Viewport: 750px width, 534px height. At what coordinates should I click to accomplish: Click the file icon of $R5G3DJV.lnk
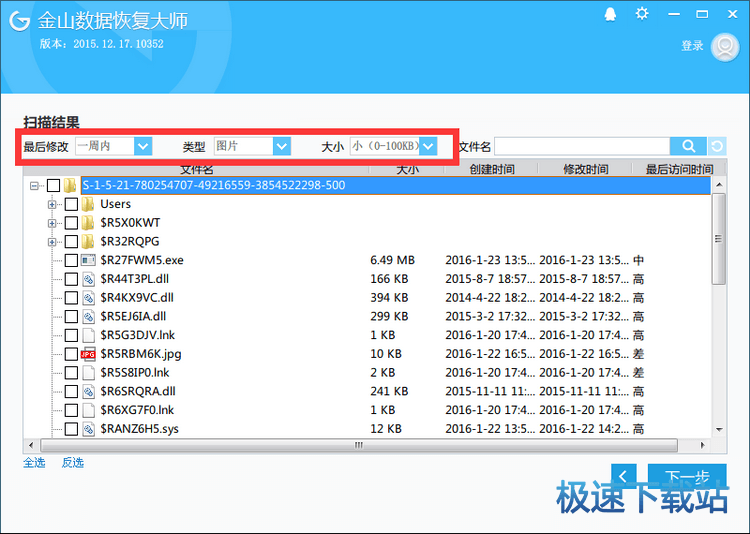88,335
